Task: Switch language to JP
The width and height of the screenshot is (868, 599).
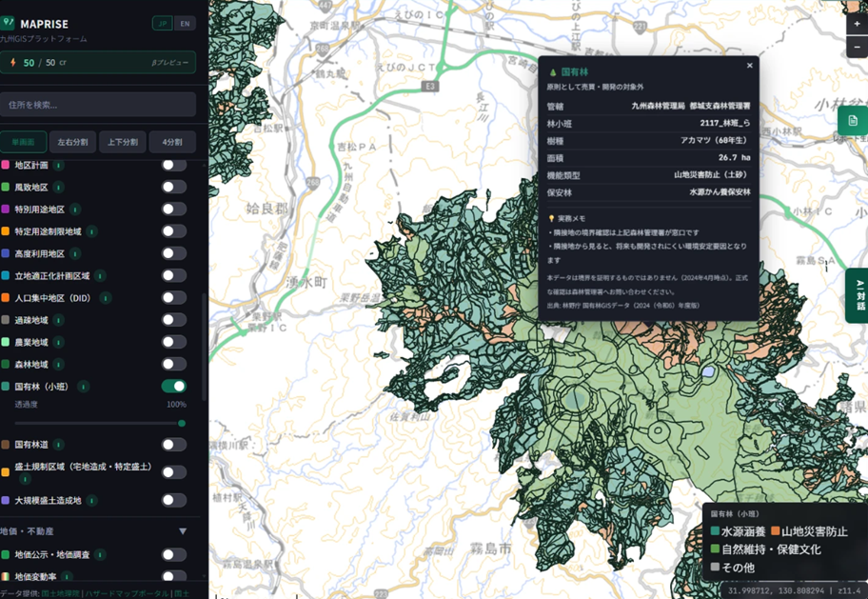Action: coord(163,23)
